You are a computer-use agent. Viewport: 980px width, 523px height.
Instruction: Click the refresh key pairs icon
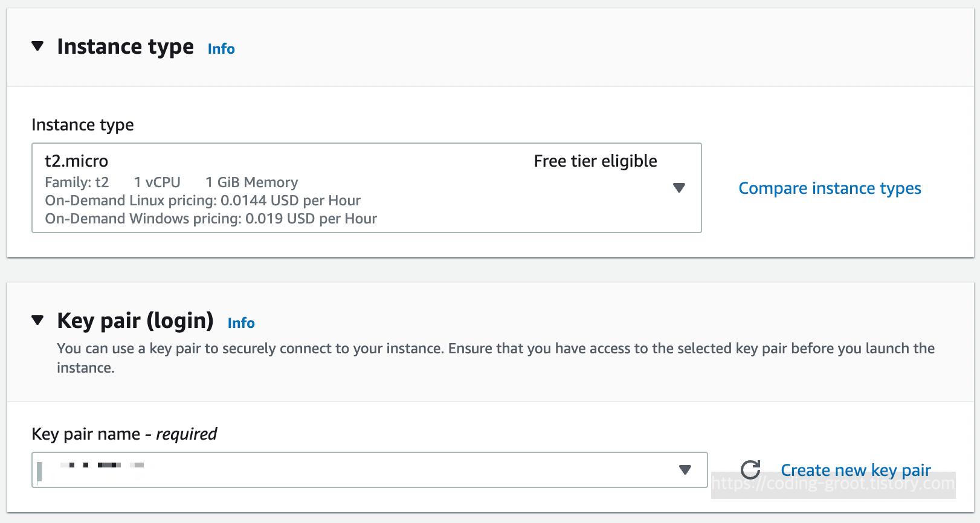pos(750,470)
